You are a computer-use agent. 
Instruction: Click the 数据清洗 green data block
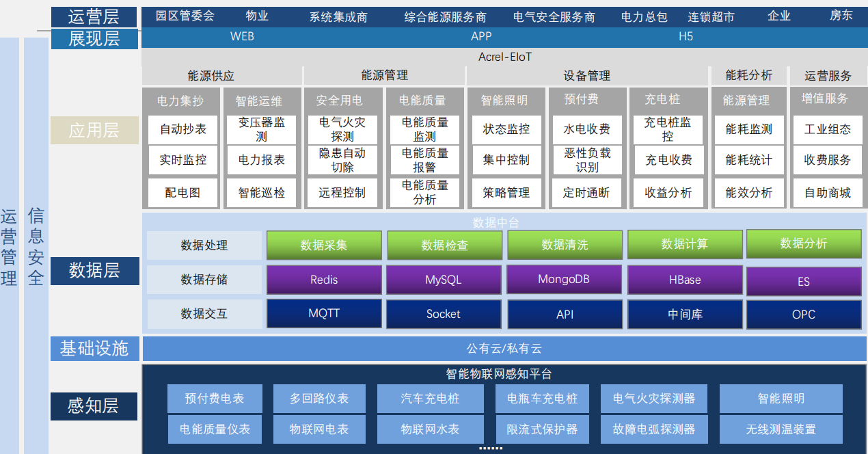click(565, 245)
